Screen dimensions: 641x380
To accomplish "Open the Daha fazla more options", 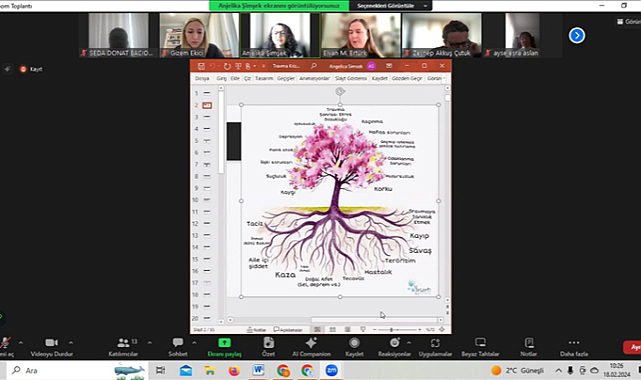I will point(574,347).
